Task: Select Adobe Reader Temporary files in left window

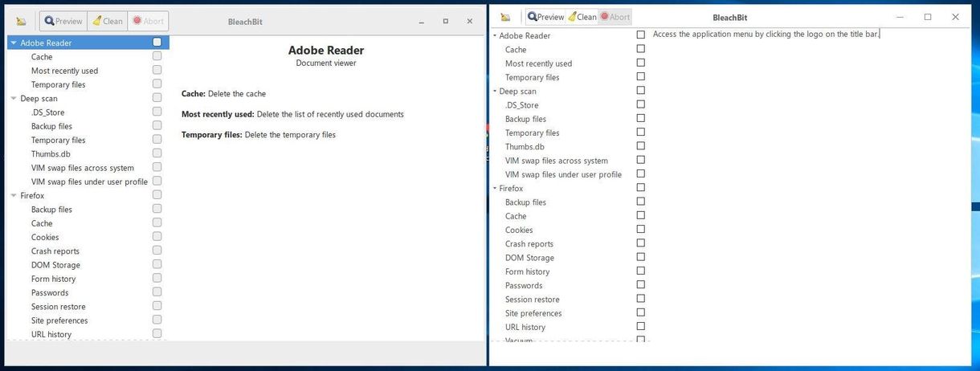Action: point(58,84)
